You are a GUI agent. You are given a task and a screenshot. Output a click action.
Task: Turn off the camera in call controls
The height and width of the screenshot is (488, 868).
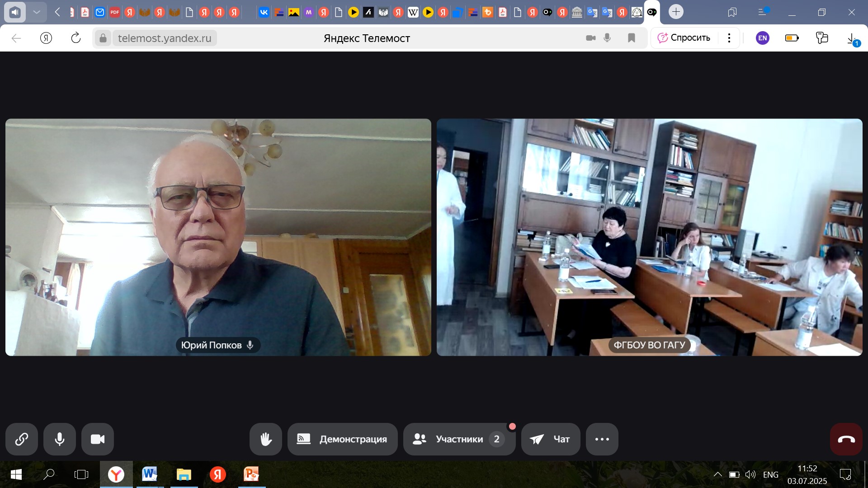[x=98, y=439]
